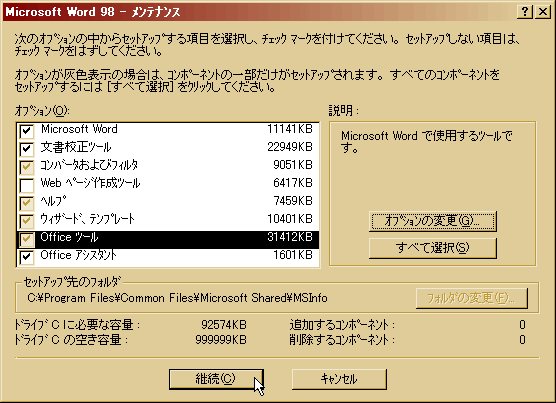Toggle the Office ツール checkbox

[27, 239]
